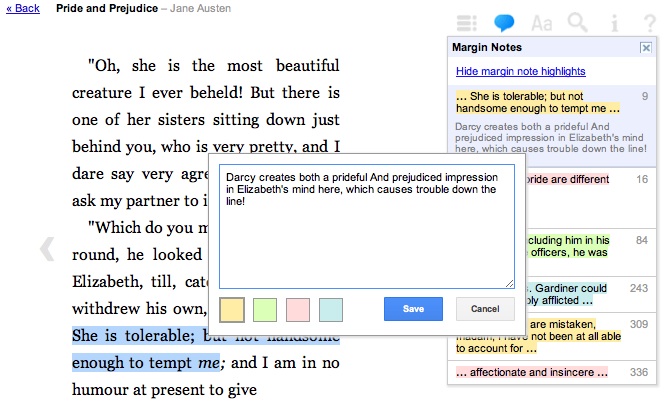Choose the blue highlight color
Viewport: 665px width, 413px height.
coord(331,310)
